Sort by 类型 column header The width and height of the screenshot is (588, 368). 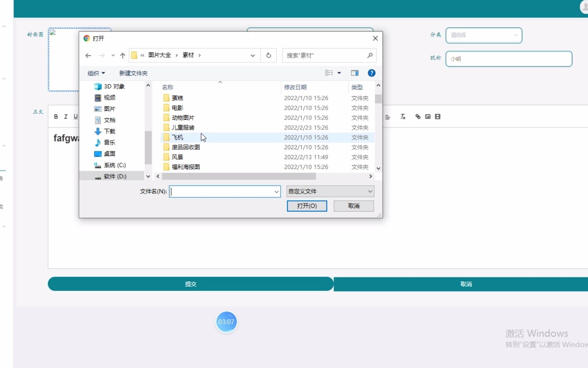(357, 87)
